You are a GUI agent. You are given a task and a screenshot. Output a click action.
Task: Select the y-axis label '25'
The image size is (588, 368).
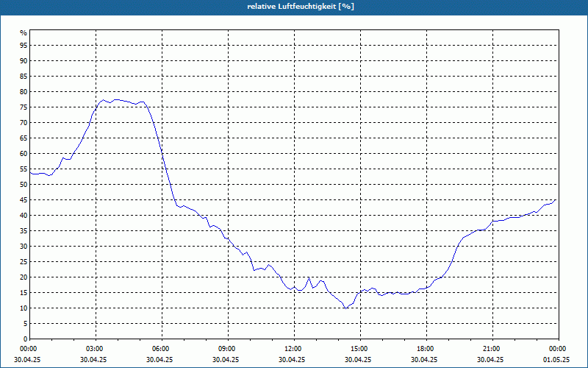tap(24, 262)
